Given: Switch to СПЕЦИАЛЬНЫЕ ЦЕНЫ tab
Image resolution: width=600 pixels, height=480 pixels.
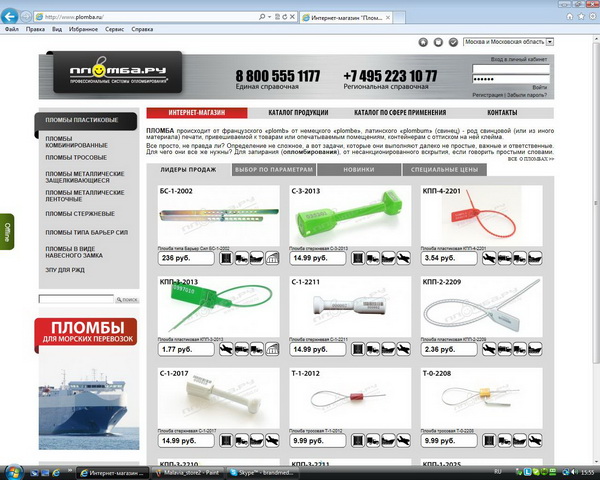Looking at the screenshot, I should 445,170.
